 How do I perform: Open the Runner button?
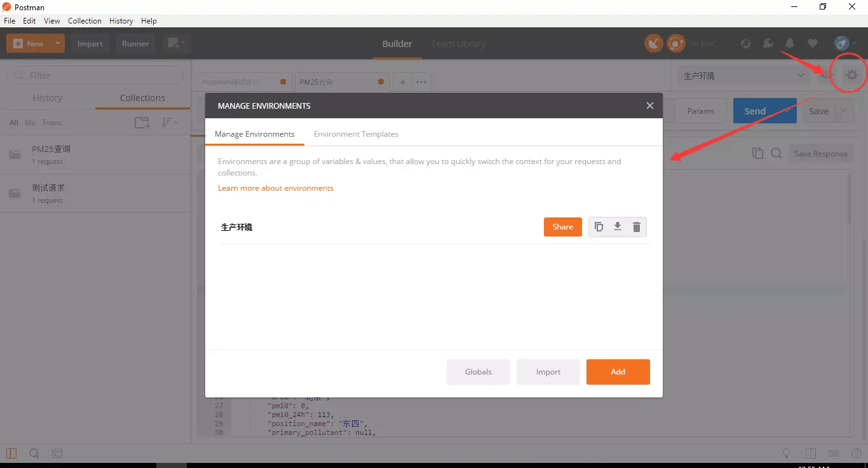pos(135,43)
